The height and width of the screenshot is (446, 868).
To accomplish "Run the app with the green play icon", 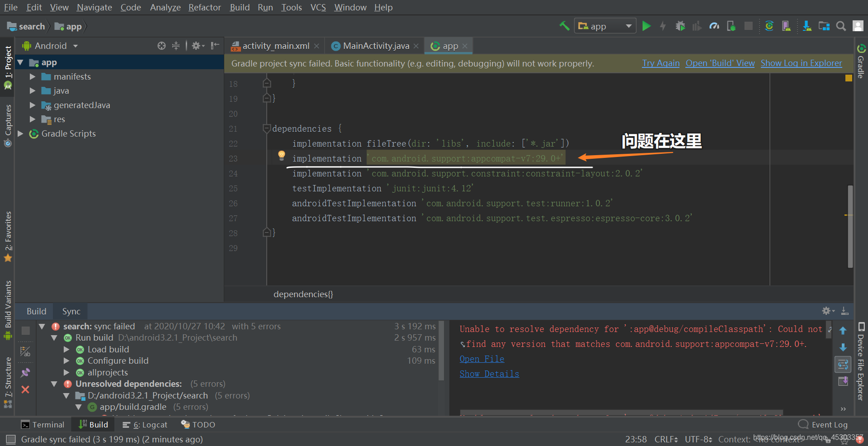I will click(646, 26).
